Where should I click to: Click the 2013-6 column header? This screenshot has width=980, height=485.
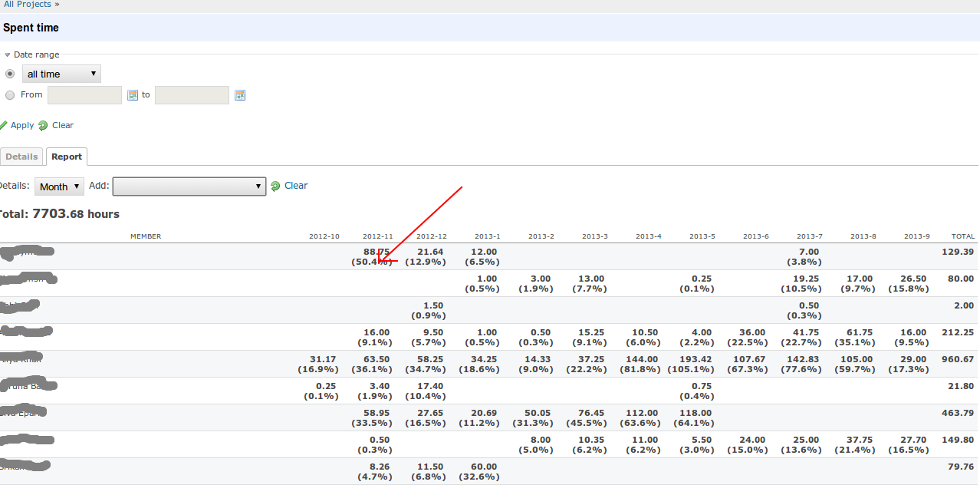coord(756,236)
